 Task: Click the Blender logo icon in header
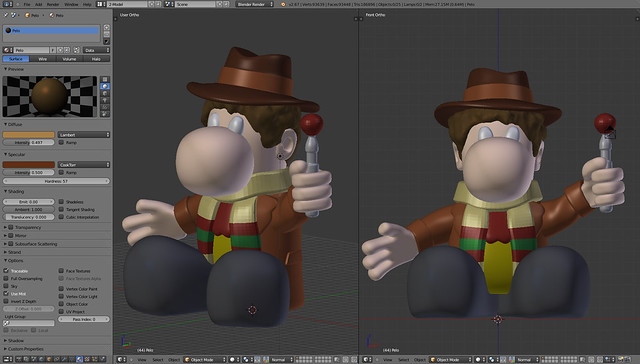coord(284,4)
